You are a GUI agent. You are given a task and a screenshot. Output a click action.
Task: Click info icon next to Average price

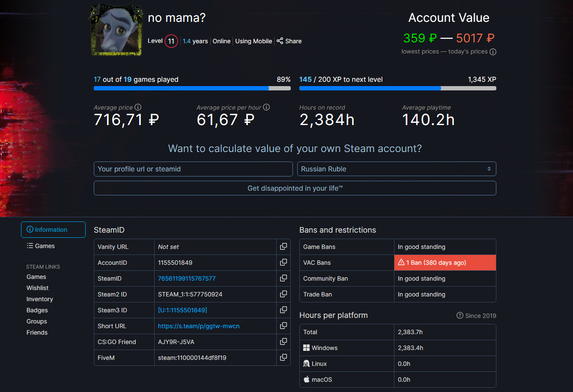pos(138,108)
